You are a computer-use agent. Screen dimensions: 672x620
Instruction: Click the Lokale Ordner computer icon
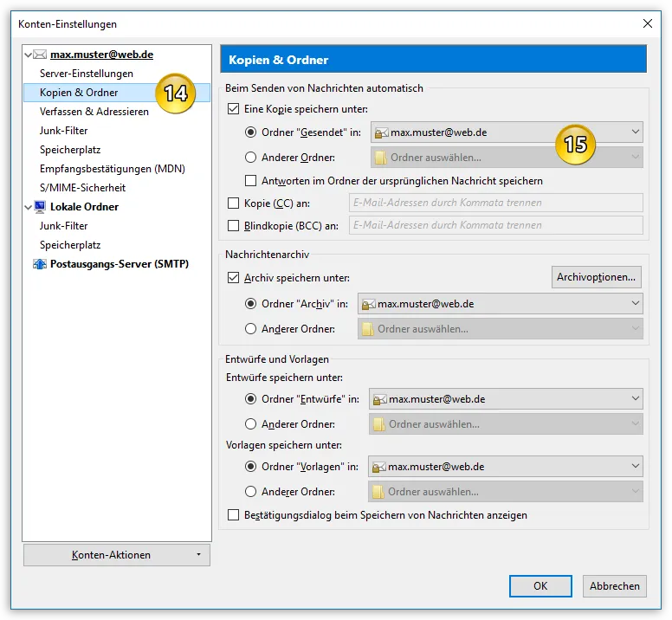tap(40, 207)
